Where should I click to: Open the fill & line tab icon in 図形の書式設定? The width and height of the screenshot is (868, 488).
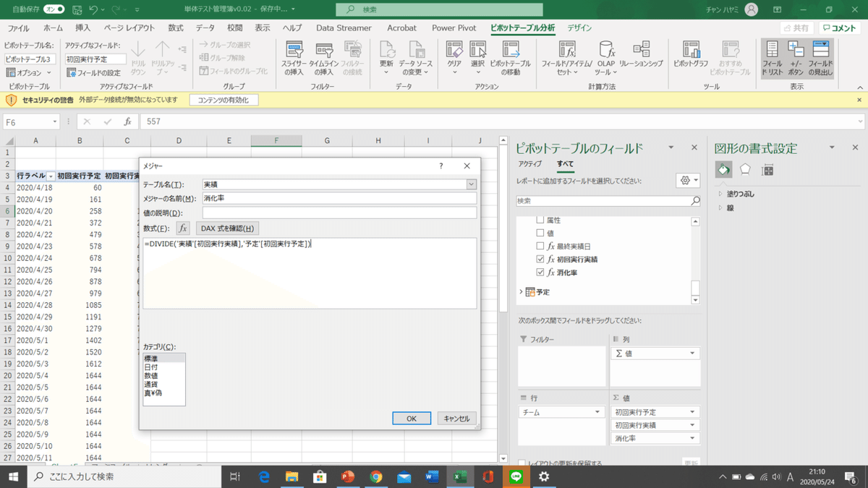(723, 169)
